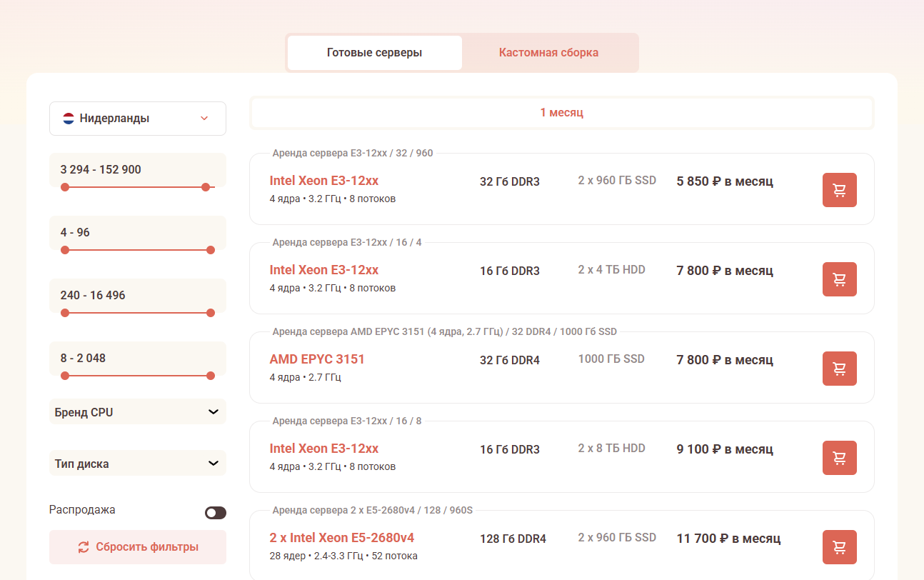Open 2 x Intel Xeon E5-2680v4 link
The height and width of the screenshot is (580, 924).
342,538
